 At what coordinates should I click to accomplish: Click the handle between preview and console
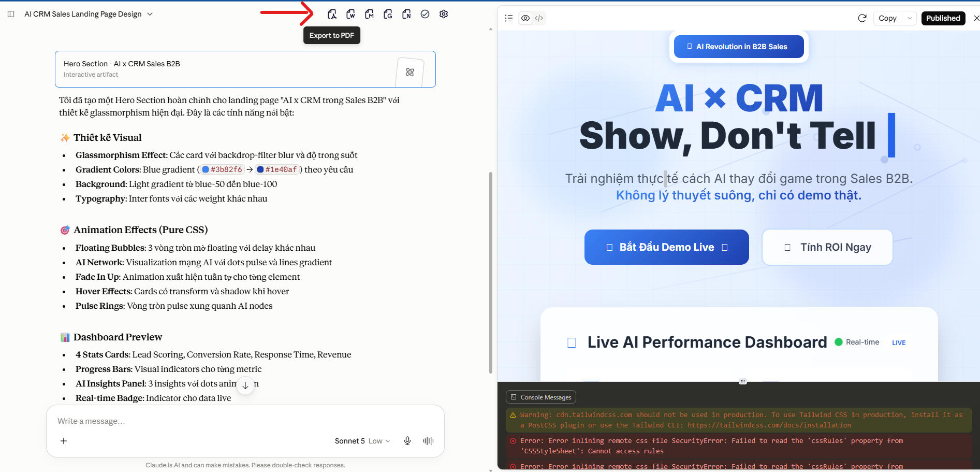[743, 381]
